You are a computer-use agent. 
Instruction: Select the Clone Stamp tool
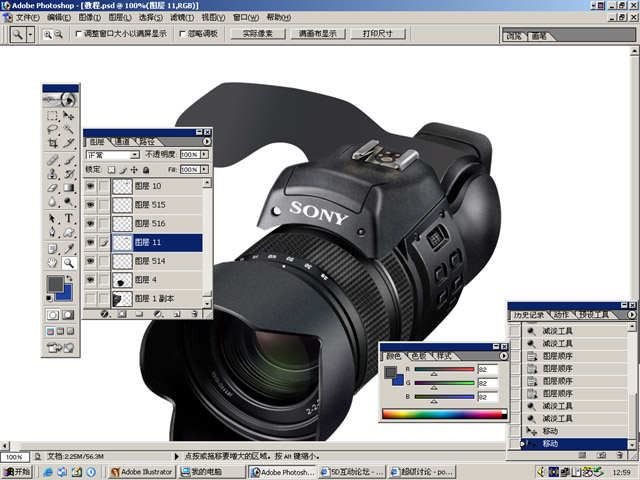52,174
